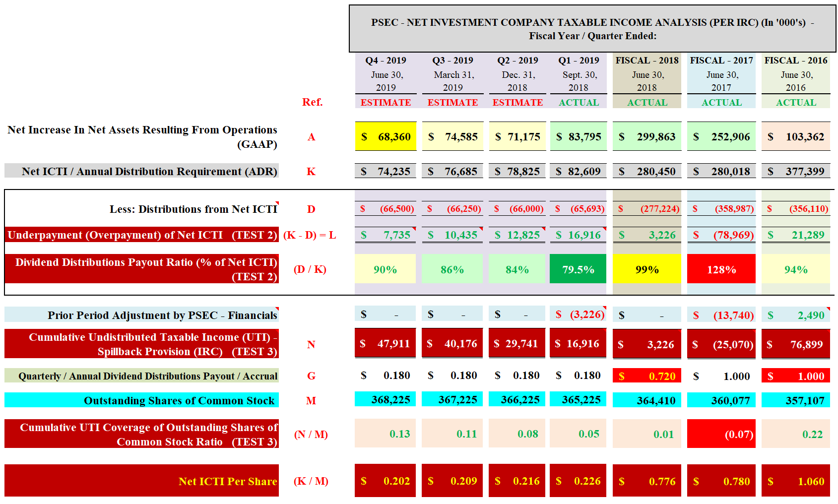Select the 74,585 net increase cell
The height and width of the screenshot is (504, 838).
[x=452, y=136]
